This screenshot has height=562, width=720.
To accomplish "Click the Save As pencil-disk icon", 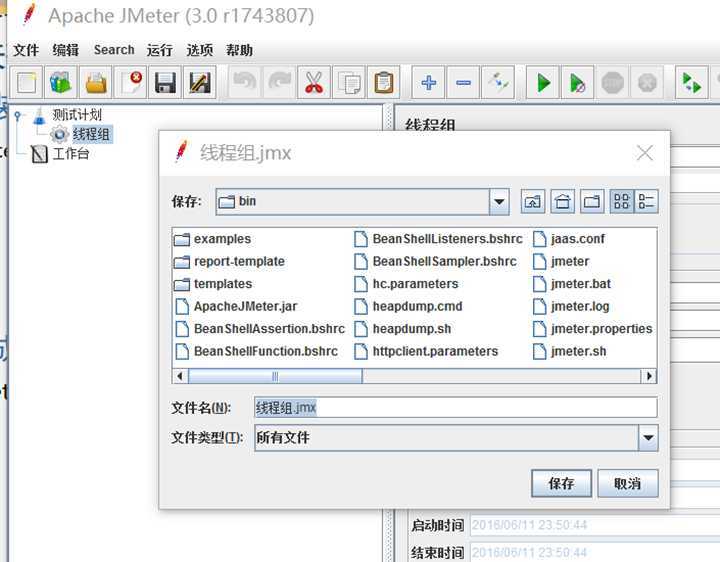I will tap(200, 83).
